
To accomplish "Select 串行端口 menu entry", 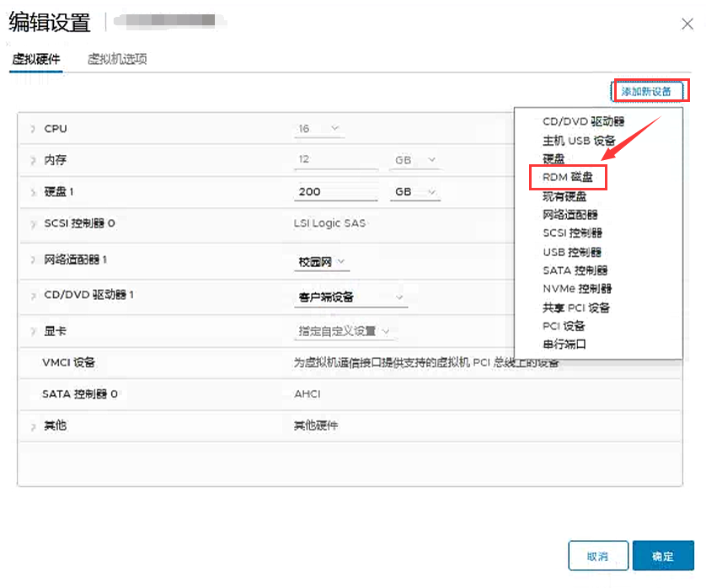I will pyautogui.click(x=564, y=345).
